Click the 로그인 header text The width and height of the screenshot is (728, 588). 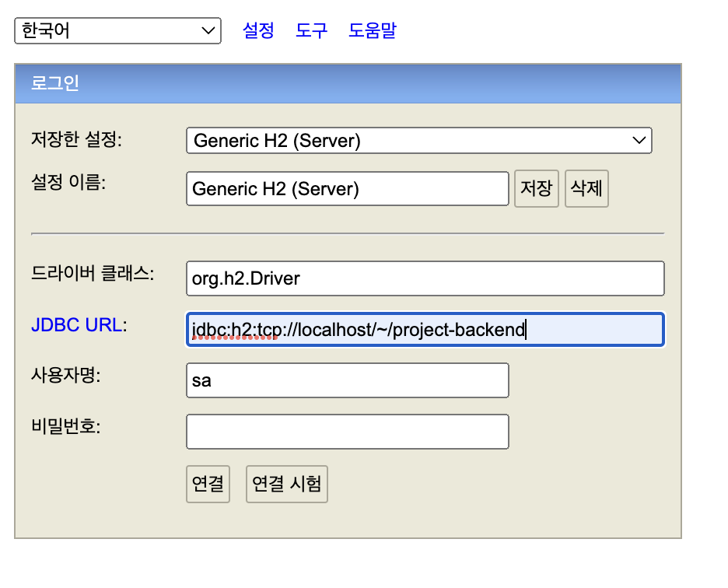point(54,83)
